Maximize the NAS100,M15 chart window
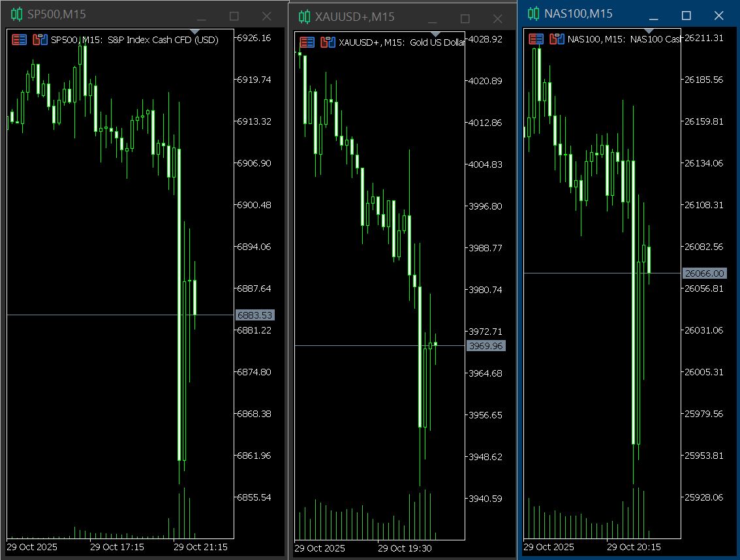740x560 pixels. pyautogui.click(x=686, y=16)
